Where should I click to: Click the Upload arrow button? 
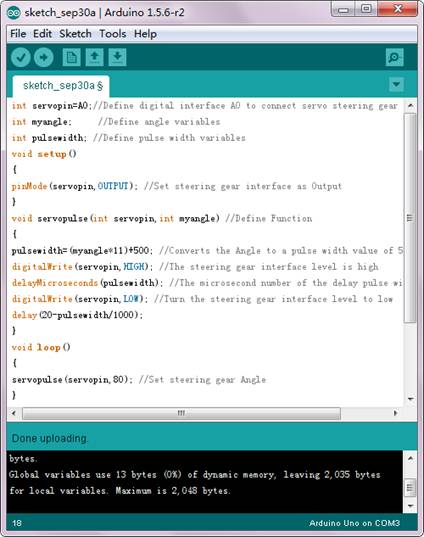(43, 57)
